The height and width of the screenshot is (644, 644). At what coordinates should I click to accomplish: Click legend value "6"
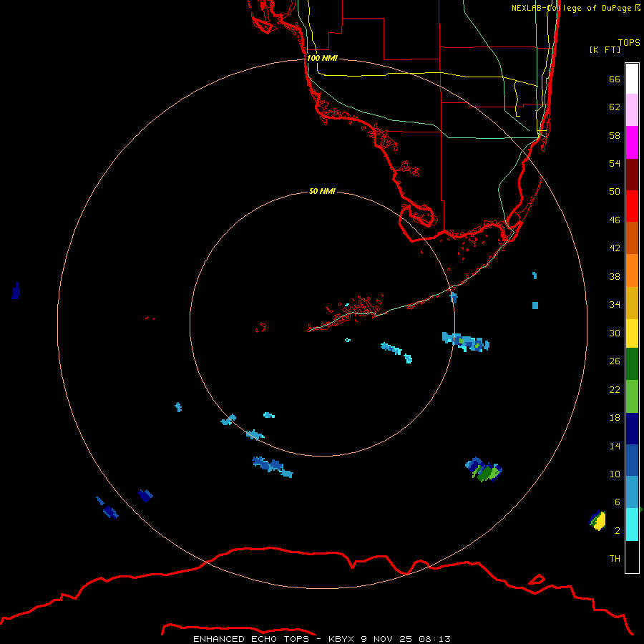618,502
